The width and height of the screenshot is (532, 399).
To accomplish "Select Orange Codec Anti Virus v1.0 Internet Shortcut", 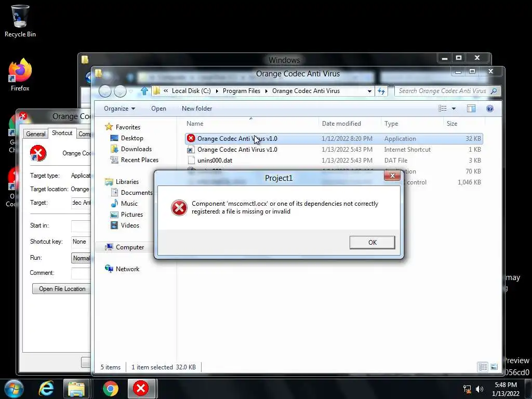I will (334, 149).
